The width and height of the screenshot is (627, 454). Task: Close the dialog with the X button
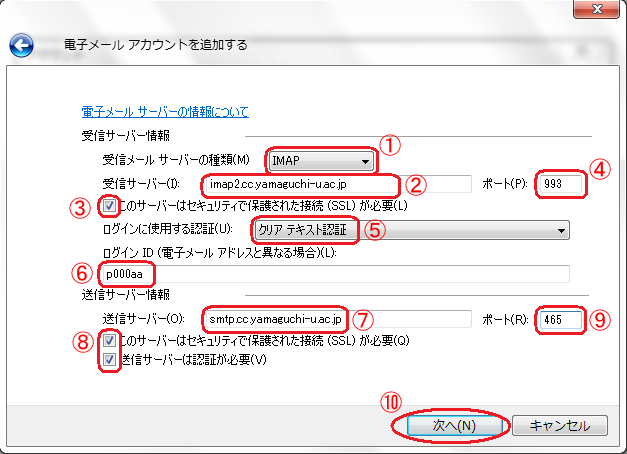pyautogui.click(x=597, y=9)
